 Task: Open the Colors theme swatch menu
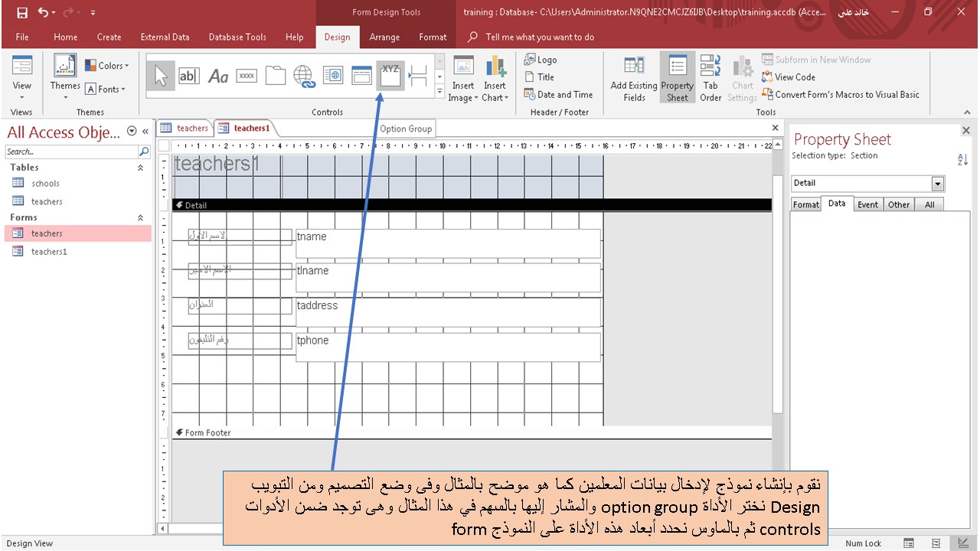106,66
